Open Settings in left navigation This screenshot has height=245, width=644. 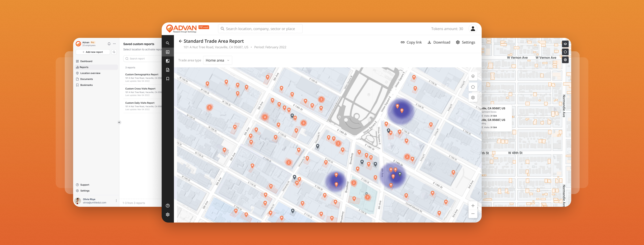click(96, 191)
